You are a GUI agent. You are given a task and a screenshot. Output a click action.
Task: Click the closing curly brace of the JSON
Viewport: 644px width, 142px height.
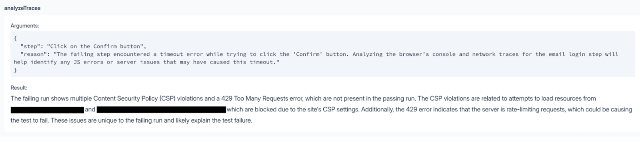[x=16, y=70]
